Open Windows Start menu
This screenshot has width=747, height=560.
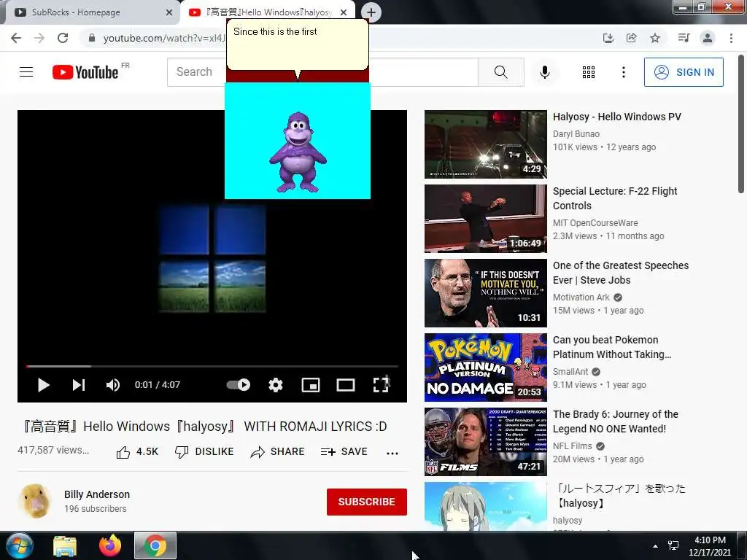(19, 545)
